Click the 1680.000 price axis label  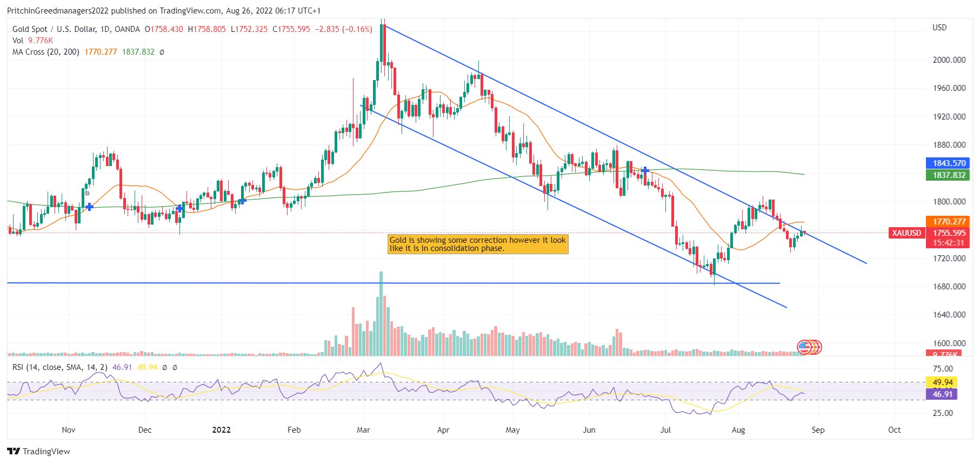[x=949, y=287]
